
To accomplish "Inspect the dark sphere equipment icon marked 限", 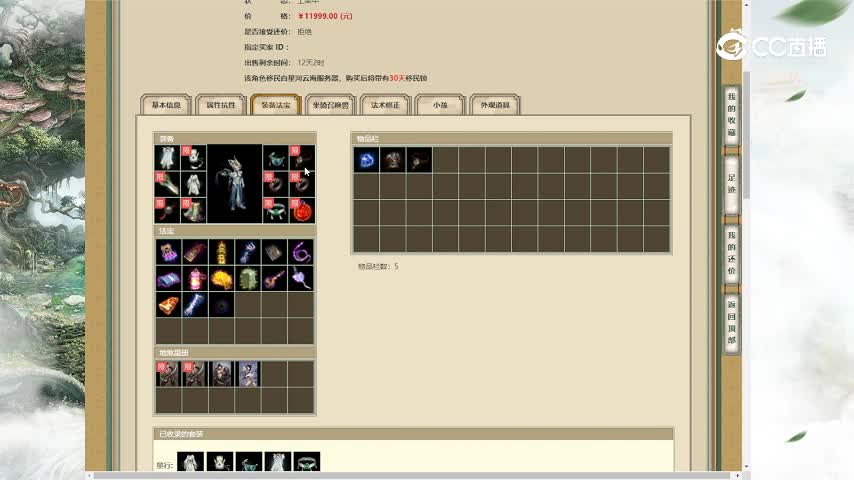I will pos(167,210).
